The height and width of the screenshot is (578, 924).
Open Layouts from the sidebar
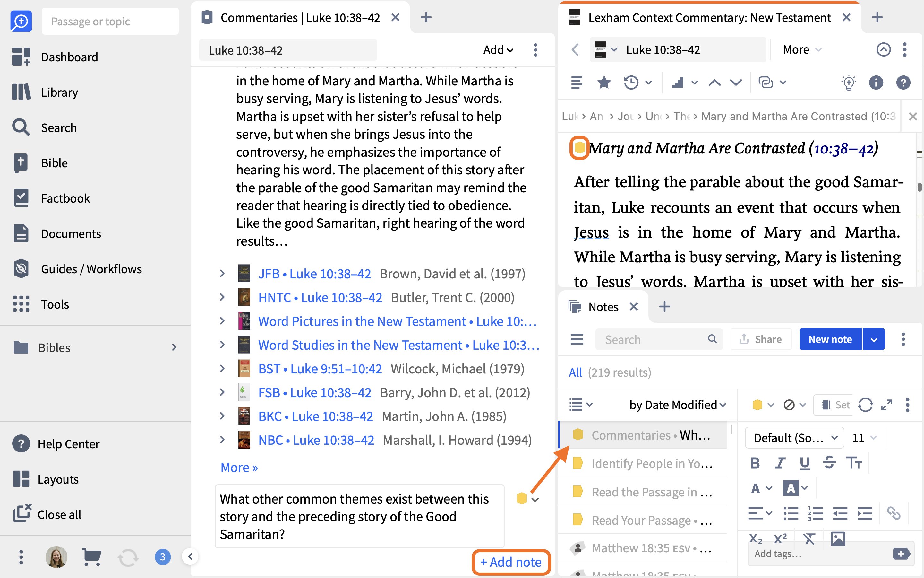point(46,479)
